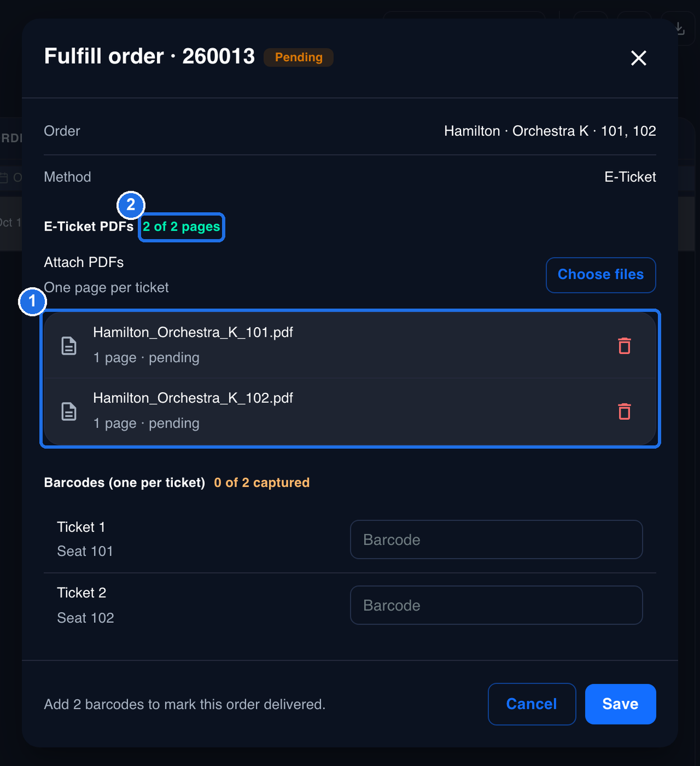This screenshot has width=700, height=766.
Task: Delete Hamilton_Orchestra_K_101.pdf with trash icon
Action: coord(624,346)
